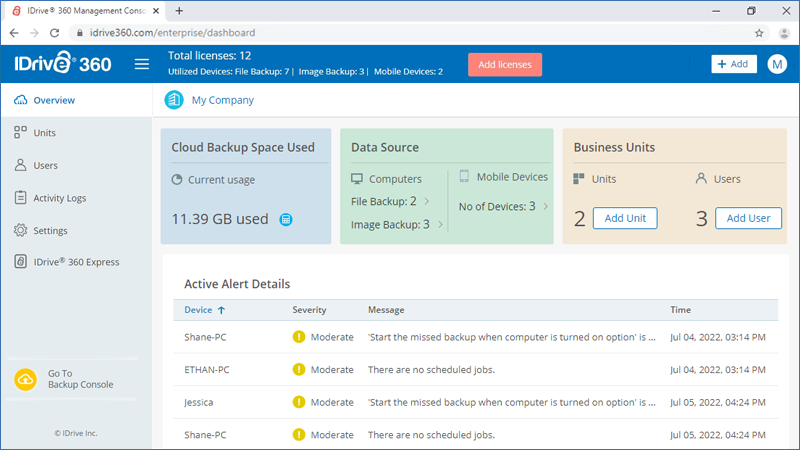The image size is (800, 450).
Task: Click the Jessica missed backup message
Action: 512,402
